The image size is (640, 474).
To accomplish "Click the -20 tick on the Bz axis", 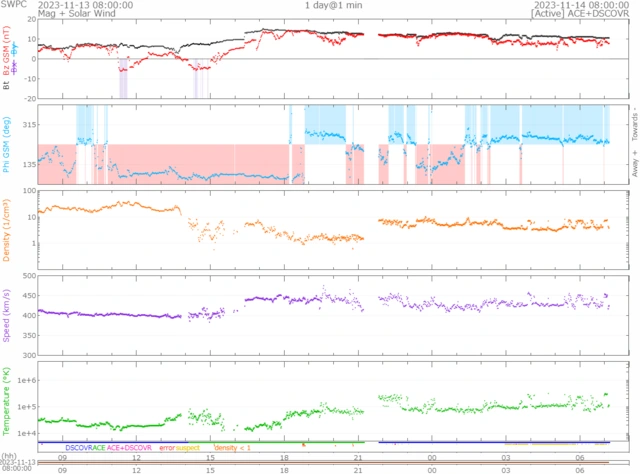I will coord(30,98).
